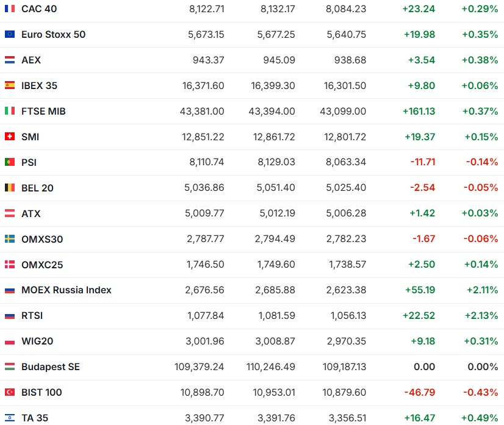The height and width of the screenshot is (425, 504).
Task: Click the Swiss flag icon next to SMI
Action: pos(9,137)
